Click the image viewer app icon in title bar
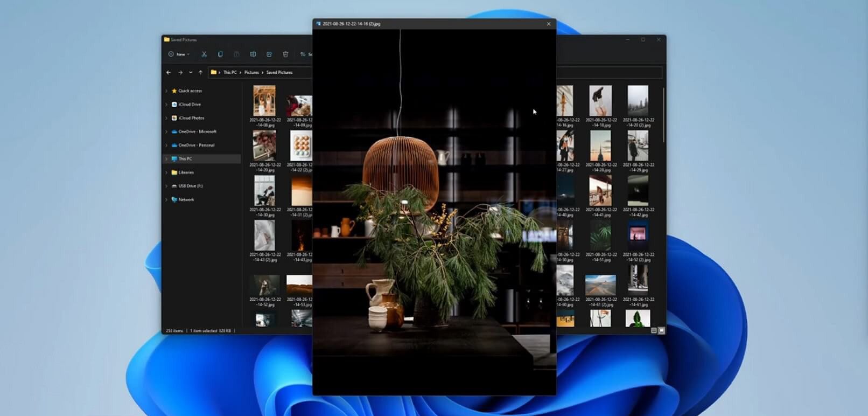Screen dimensions: 868x416 pos(318,24)
